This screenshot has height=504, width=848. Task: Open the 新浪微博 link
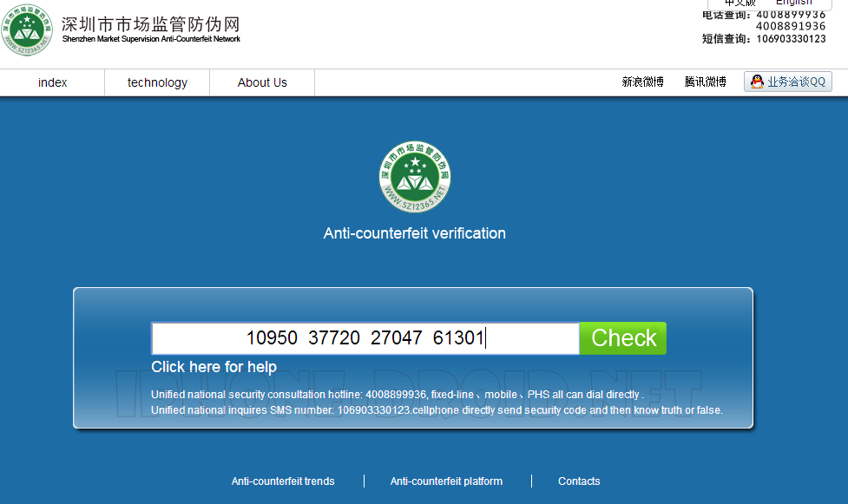click(x=642, y=82)
